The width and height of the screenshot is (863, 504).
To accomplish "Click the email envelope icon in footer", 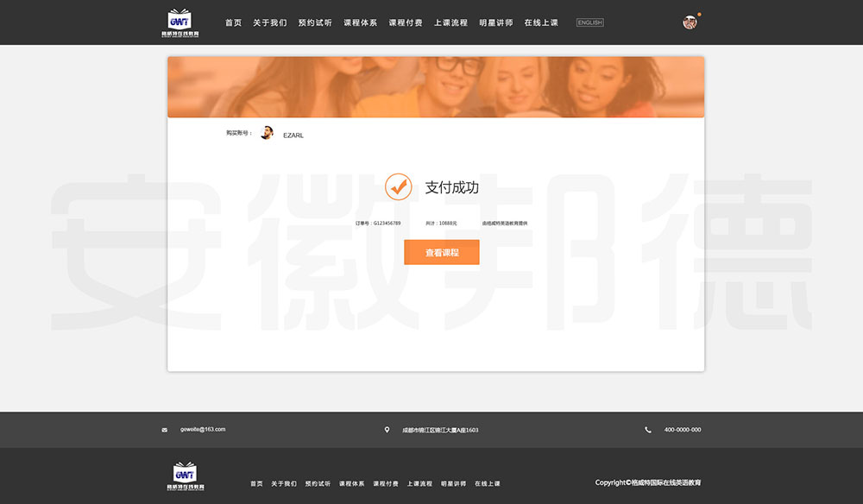I will click(x=164, y=430).
